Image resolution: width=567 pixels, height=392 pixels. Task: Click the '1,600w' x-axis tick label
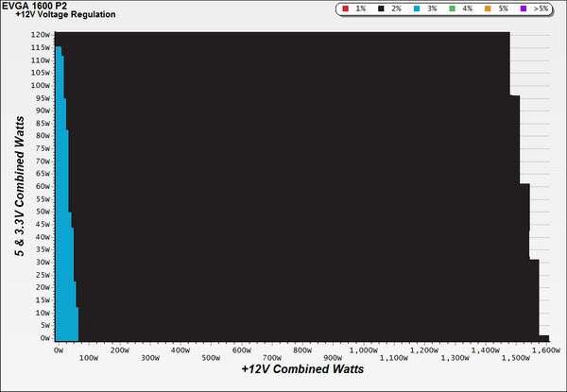(x=546, y=350)
